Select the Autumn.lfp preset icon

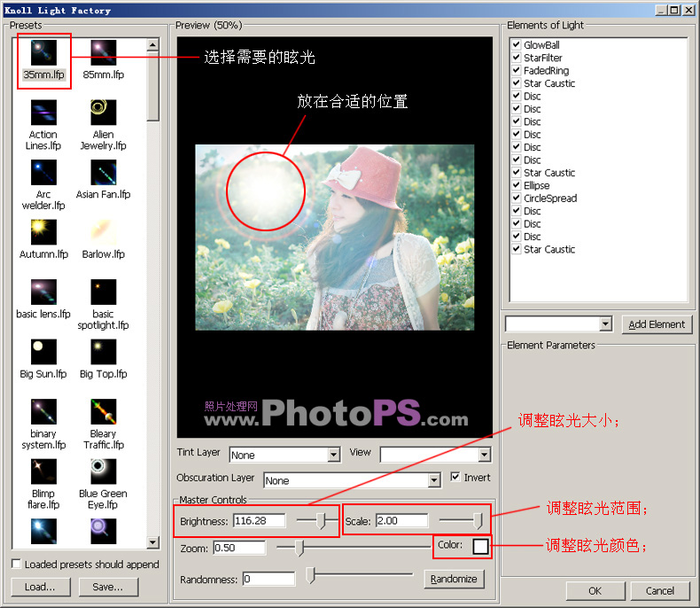click(43, 232)
